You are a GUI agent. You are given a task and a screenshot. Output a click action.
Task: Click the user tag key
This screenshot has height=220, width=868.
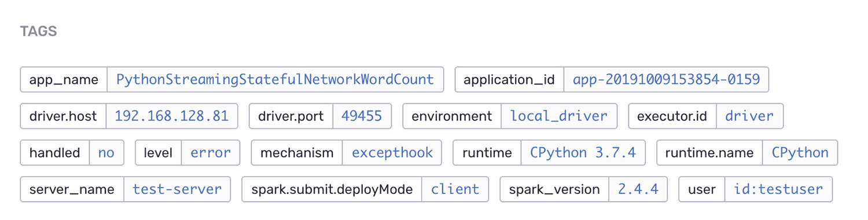click(x=701, y=189)
